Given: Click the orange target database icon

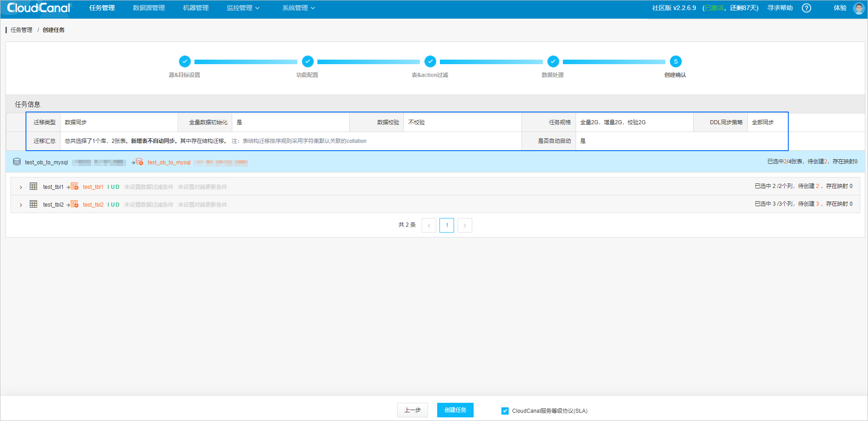Looking at the screenshot, I should click(139, 162).
